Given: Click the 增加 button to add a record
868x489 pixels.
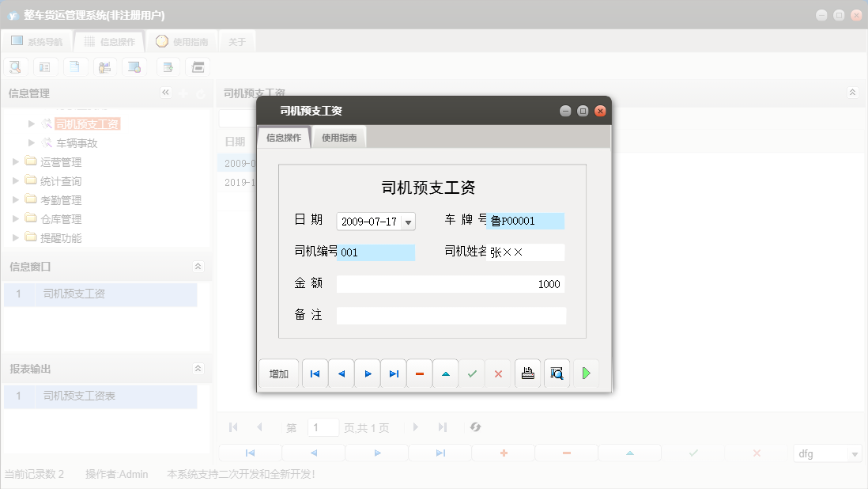Looking at the screenshot, I should click(x=278, y=373).
